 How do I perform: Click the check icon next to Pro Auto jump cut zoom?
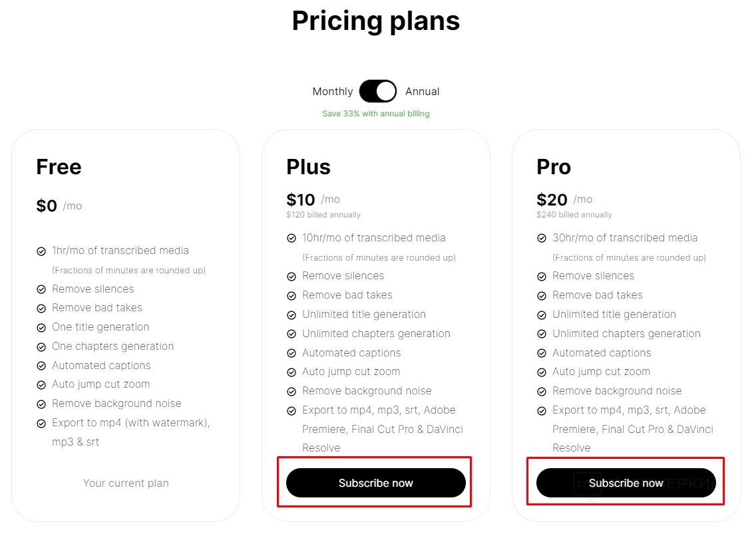542,372
